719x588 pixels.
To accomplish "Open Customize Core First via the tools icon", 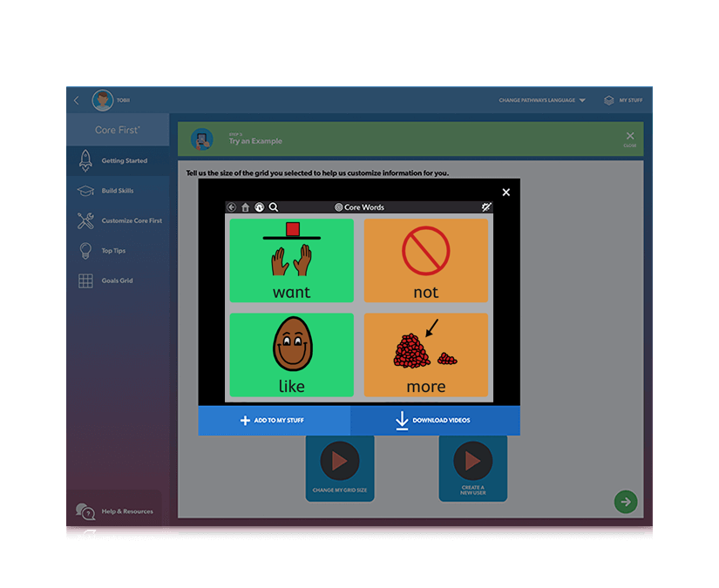I will tap(85, 220).
